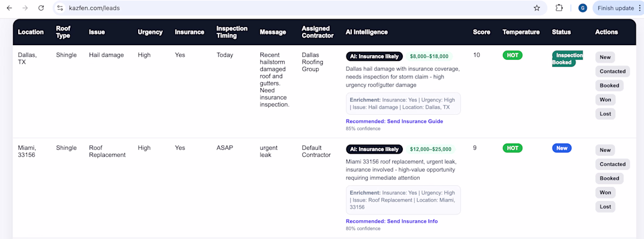Click the Miami lead HOT badge
This screenshot has width=644, height=239.
(x=513, y=148)
